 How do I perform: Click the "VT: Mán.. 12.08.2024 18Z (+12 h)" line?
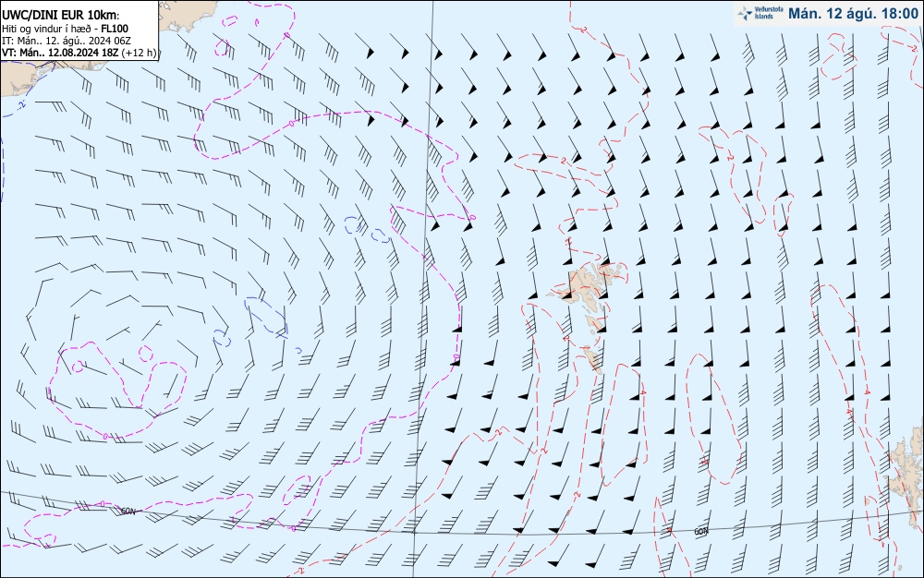pyautogui.click(x=79, y=53)
